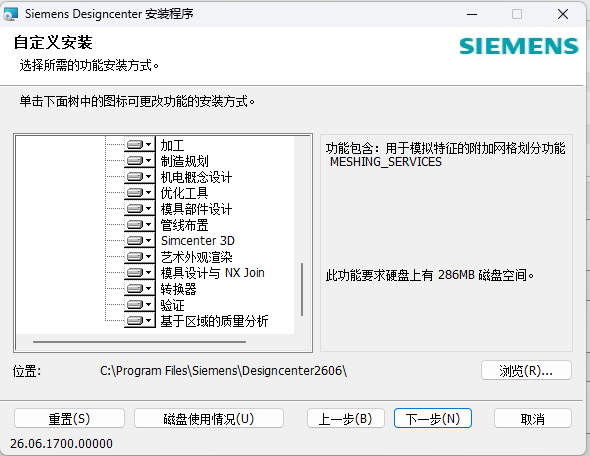Open install-mode dropdown icon for 制造规划
The image size is (590, 456).
140,161
